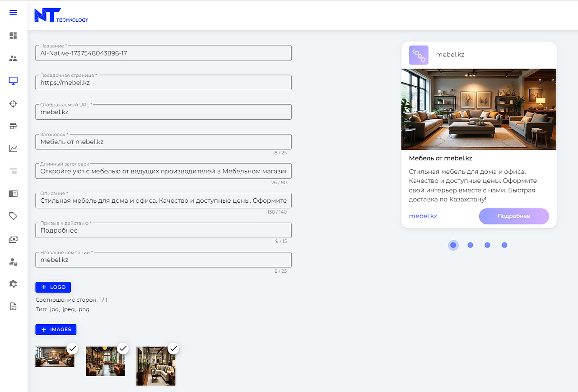Click the + LOGO upload button
Viewport: 578px width, 392px height.
click(53, 287)
